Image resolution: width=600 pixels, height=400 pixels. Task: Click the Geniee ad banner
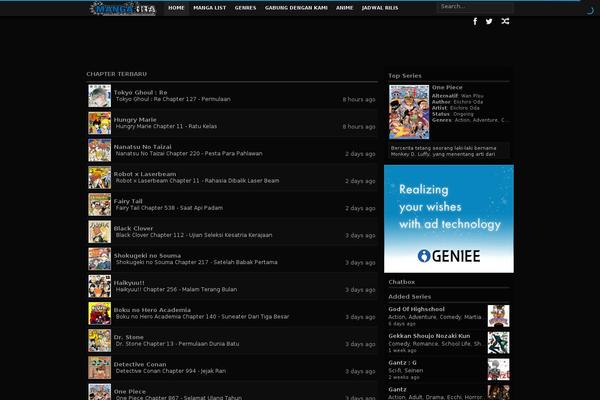point(449,219)
